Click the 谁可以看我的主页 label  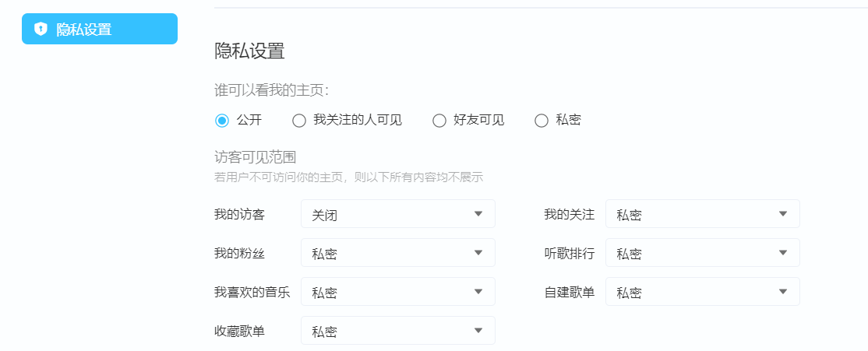272,90
